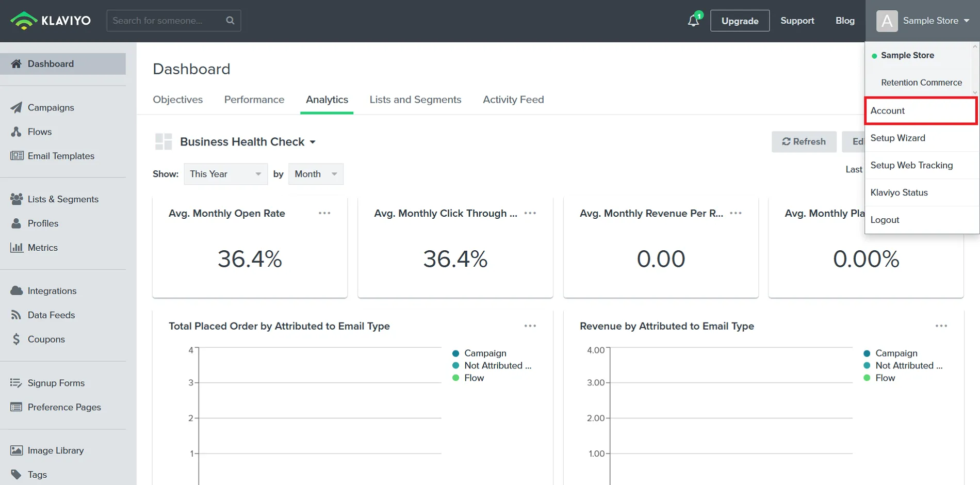Go to Lists & Segments

[63, 199]
